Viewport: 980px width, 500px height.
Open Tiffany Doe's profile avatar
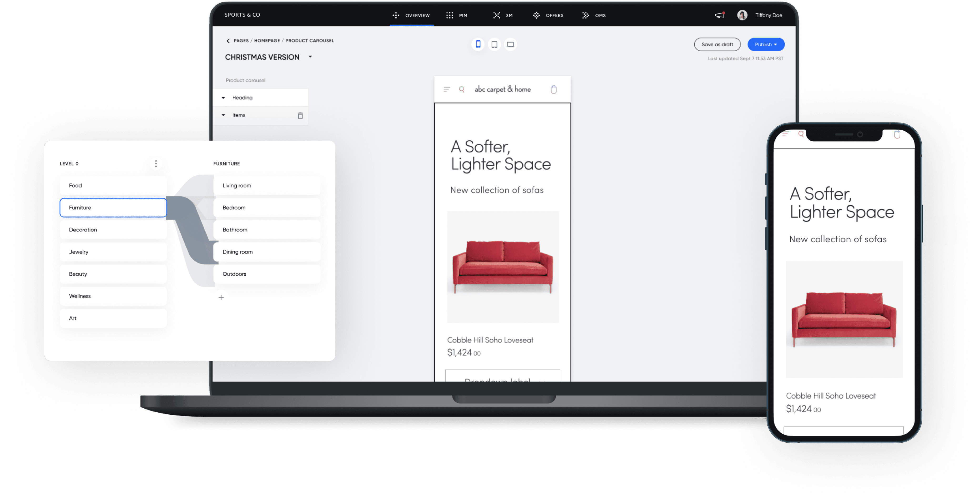point(742,15)
